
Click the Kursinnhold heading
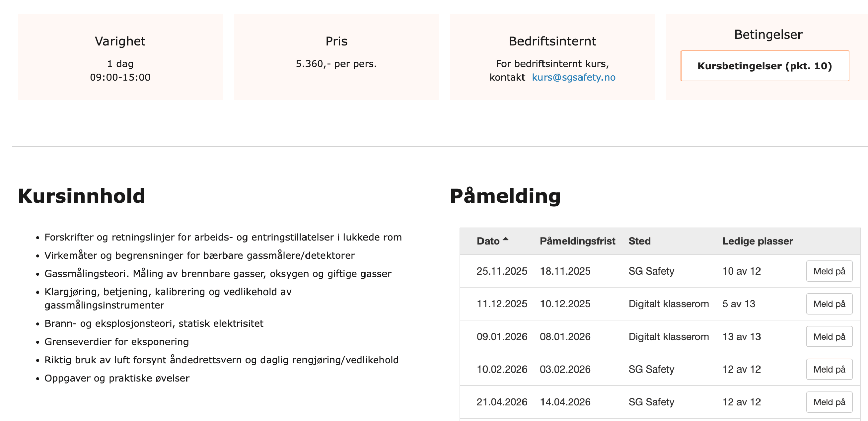[81, 196]
